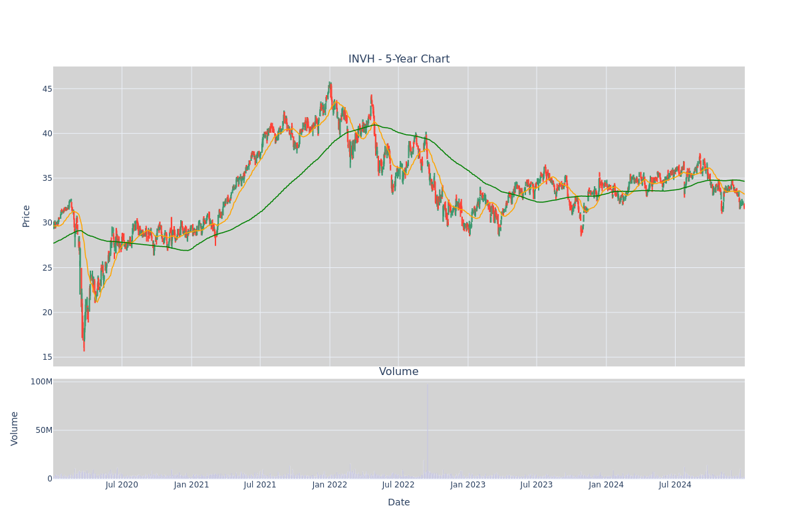Click the Jul 2024 date tick
Viewport: 798px width, 532px height.
[675, 485]
